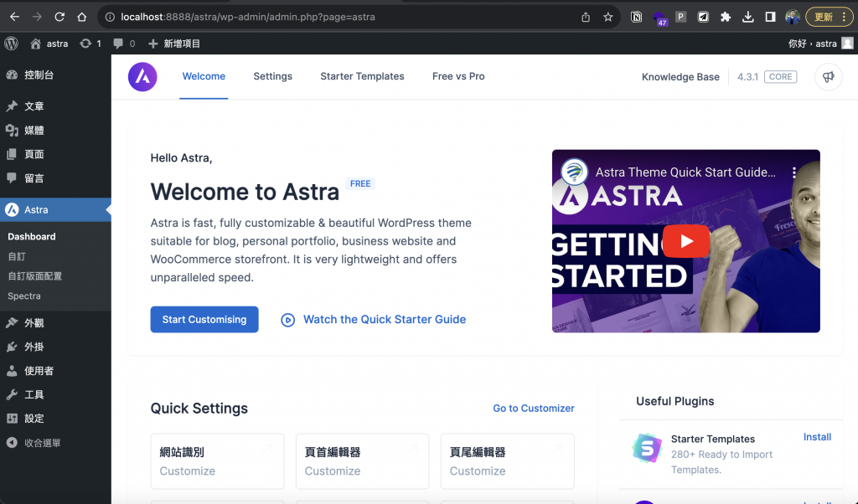The width and height of the screenshot is (858, 504).
Task: Play the Astra Quick Start video
Action: click(686, 241)
